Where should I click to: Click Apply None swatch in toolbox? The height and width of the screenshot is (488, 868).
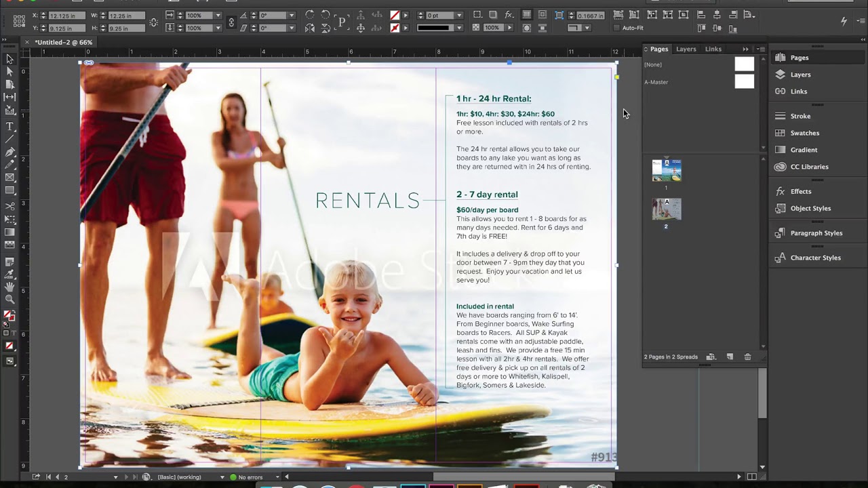[9, 345]
